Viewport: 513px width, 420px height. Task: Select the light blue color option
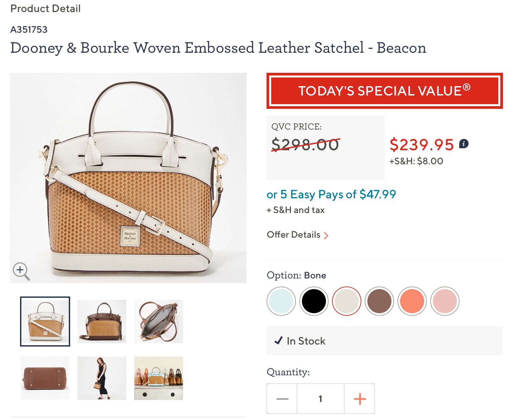281,301
